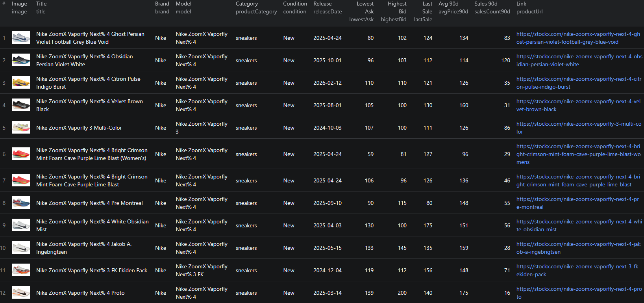This screenshot has width=644, height=303.
Task: Open the Bright Crimson Women's StockX link
Action: (579, 154)
